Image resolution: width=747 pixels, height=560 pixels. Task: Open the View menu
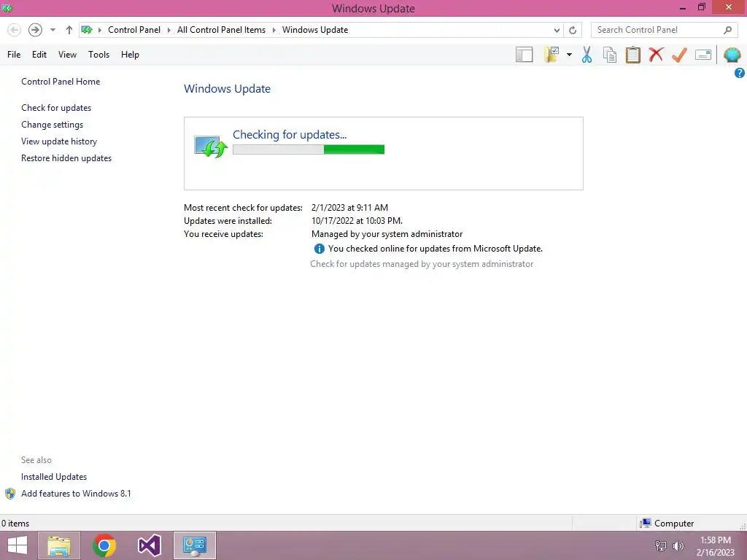(x=67, y=55)
